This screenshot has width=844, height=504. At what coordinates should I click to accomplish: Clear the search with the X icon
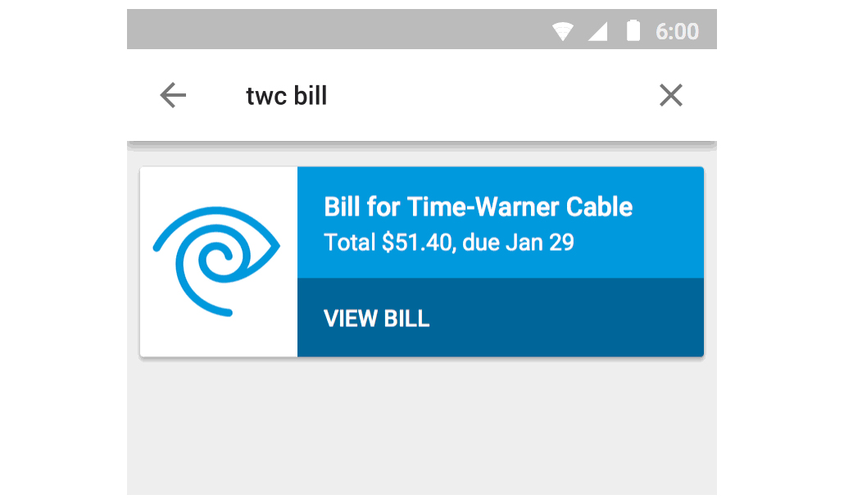click(x=671, y=96)
